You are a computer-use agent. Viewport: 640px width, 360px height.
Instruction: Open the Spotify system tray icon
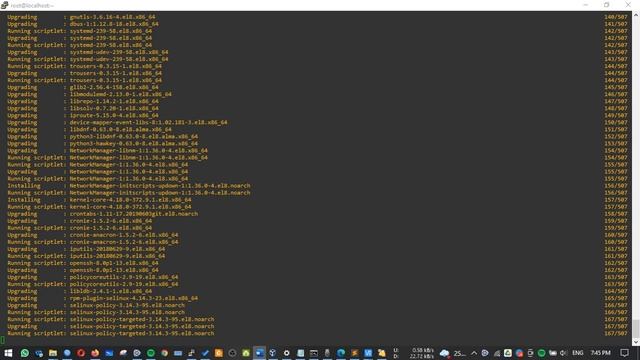click(542, 353)
